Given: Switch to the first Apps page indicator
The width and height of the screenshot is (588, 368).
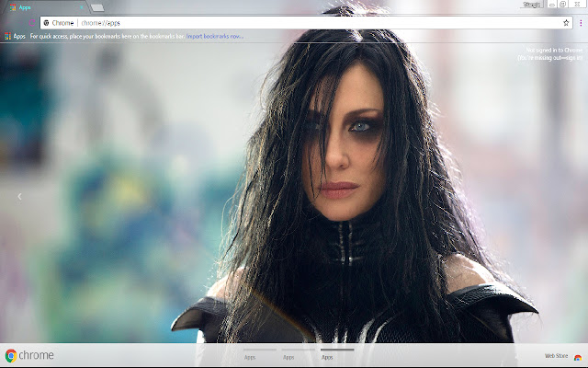Looking at the screenshot, I should click(259, 354).
